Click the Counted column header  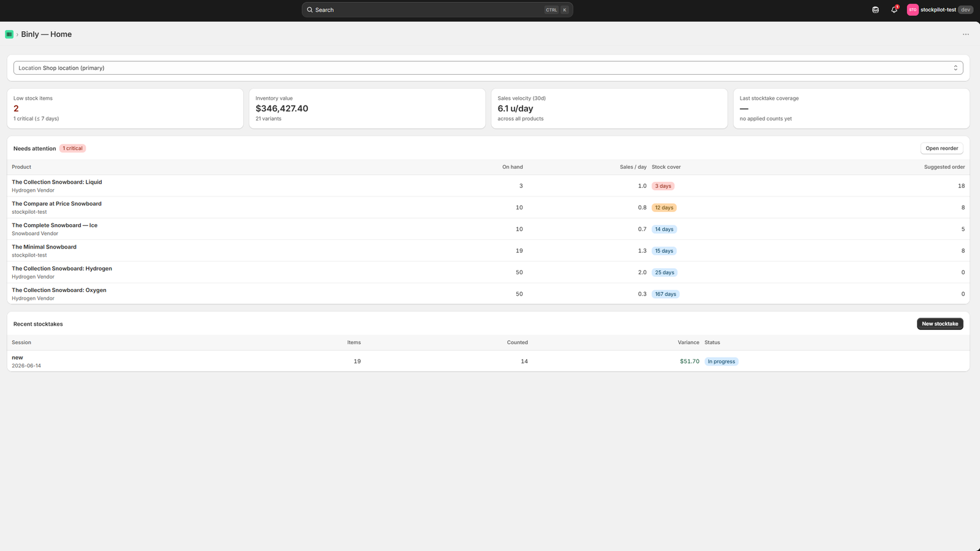tap(518, 343)
